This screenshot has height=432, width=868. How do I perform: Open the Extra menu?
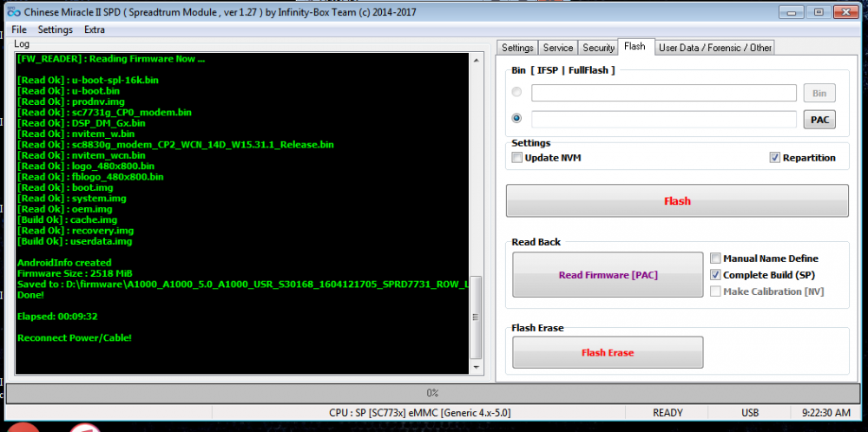coord(95,29)
